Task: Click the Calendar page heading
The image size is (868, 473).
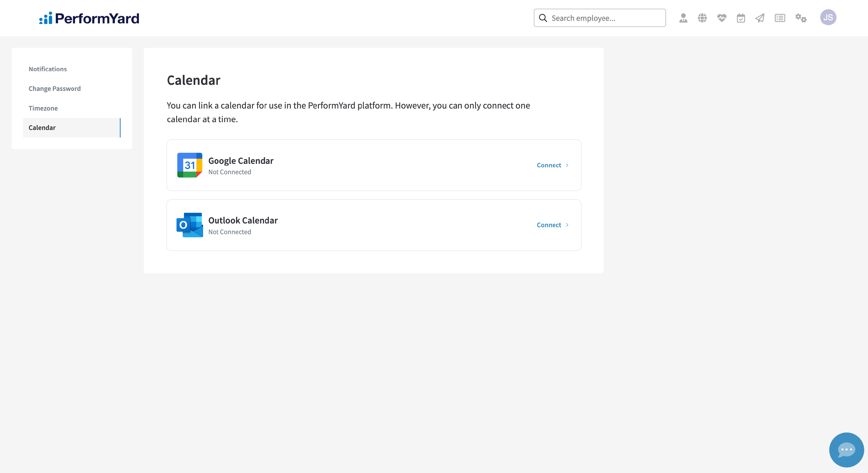Action: coord(193,80)
